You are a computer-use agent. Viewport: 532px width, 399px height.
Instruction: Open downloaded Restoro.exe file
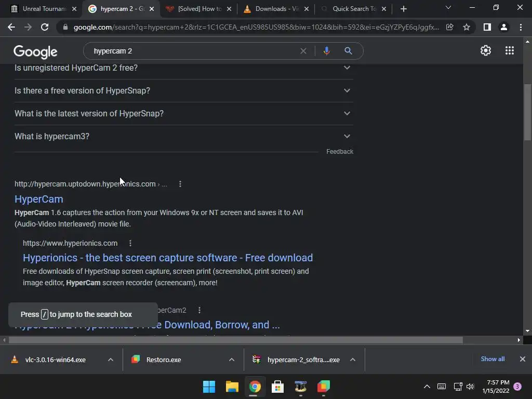click(x=164, y=360)
